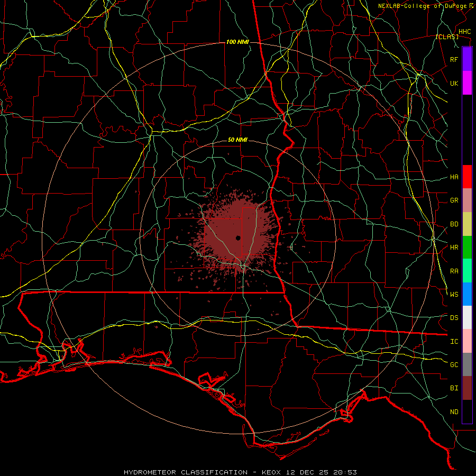Screen dimensions: 476x476
Task: Click the GC gray legend swatch
Action: [467, 364]
